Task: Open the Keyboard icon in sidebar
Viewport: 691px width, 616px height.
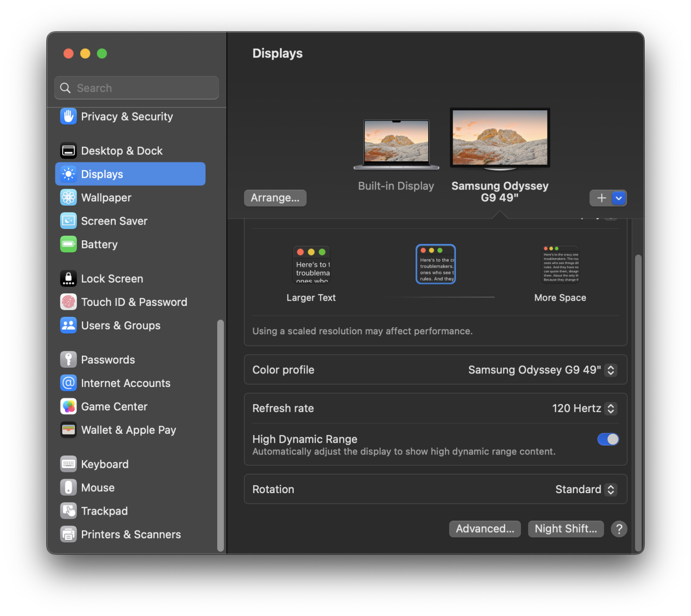Action: (x=68, y=464)
